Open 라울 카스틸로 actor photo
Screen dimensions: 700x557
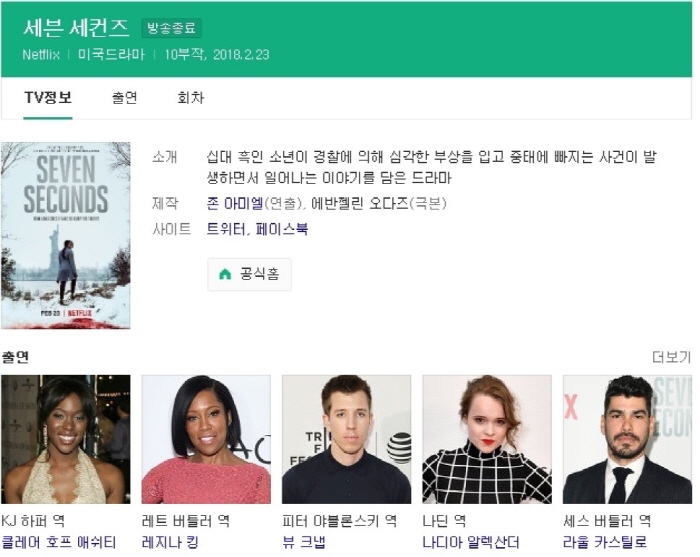(x=627, y=439)
